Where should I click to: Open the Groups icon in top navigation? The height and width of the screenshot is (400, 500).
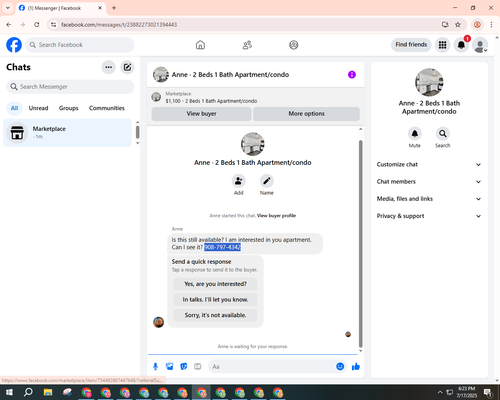[x=294, y=45]
